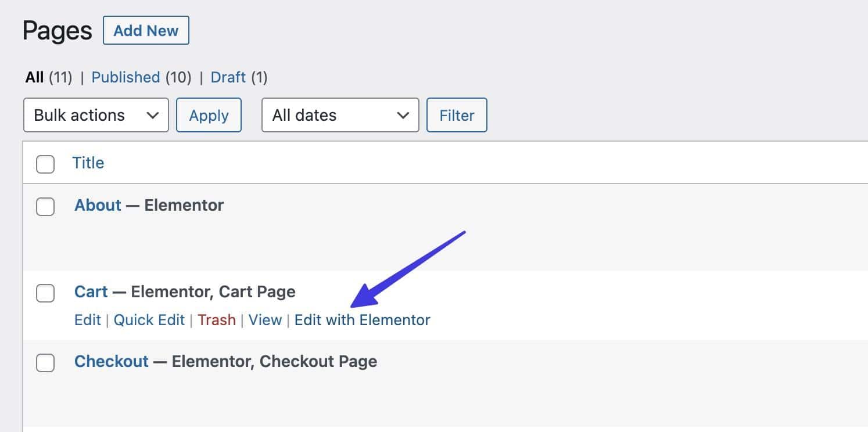Show All pages filter
Image resolution: width=868 pixels, height=432 pixels.
(x=35, y=77)
